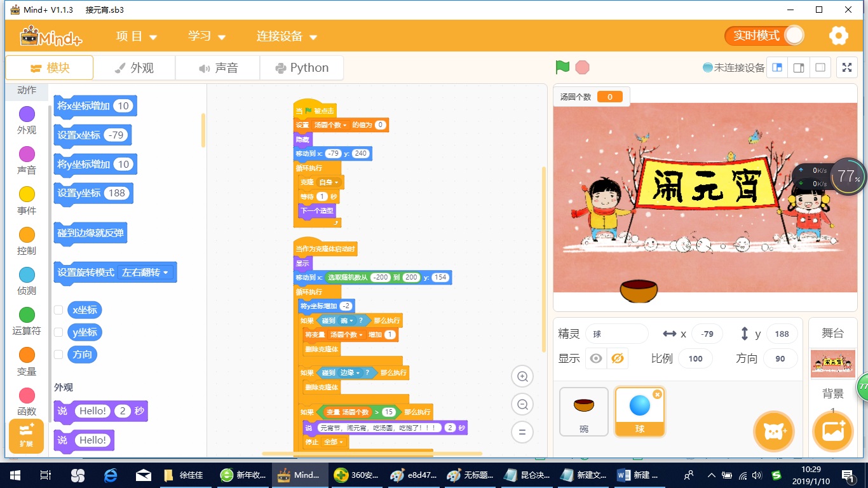Open the Mail app on the taskbar
Viewport: 868px width, 488px height.
pos(143,475)
